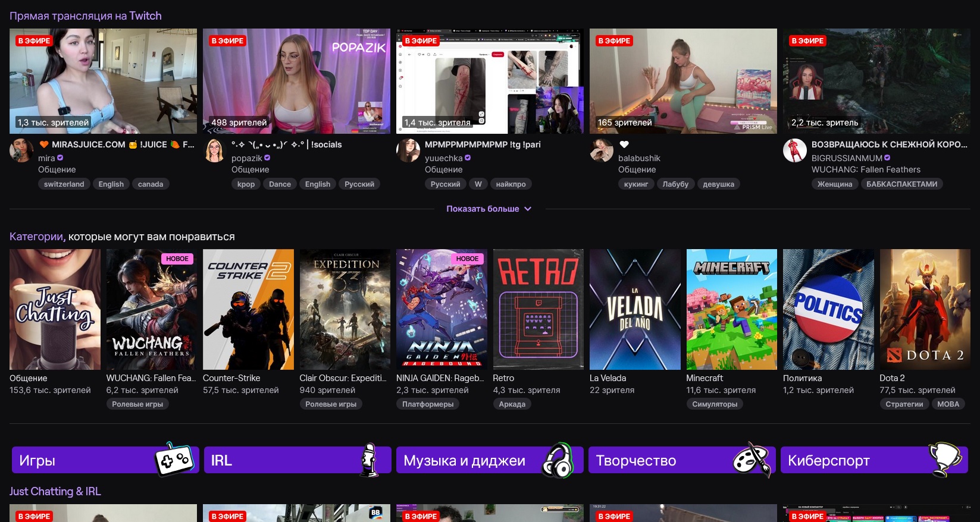Click the microphone icon on the IRL button
The width and height of the screenshot is (980, 522).
[x=370, y=460]
